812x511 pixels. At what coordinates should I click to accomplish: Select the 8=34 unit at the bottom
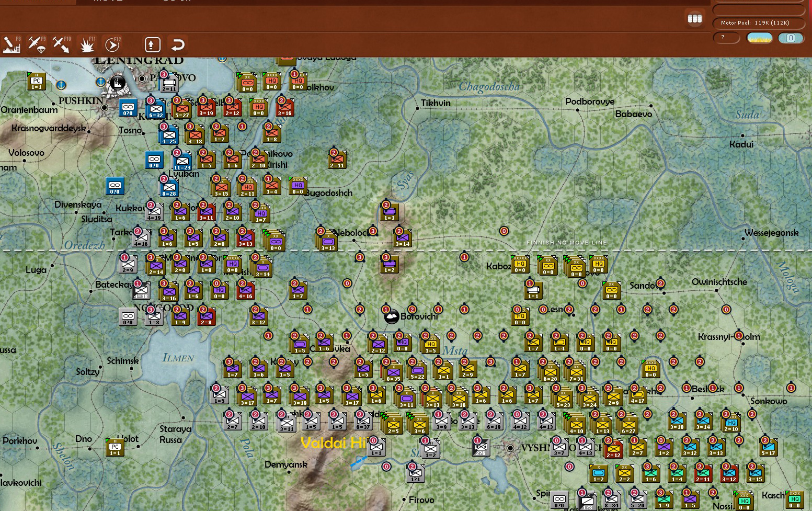coord(611,499)
